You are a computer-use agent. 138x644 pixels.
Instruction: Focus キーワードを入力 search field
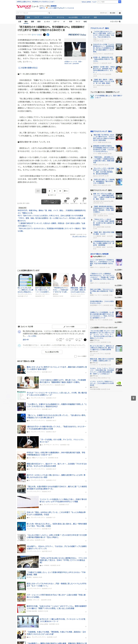[32, 13]
